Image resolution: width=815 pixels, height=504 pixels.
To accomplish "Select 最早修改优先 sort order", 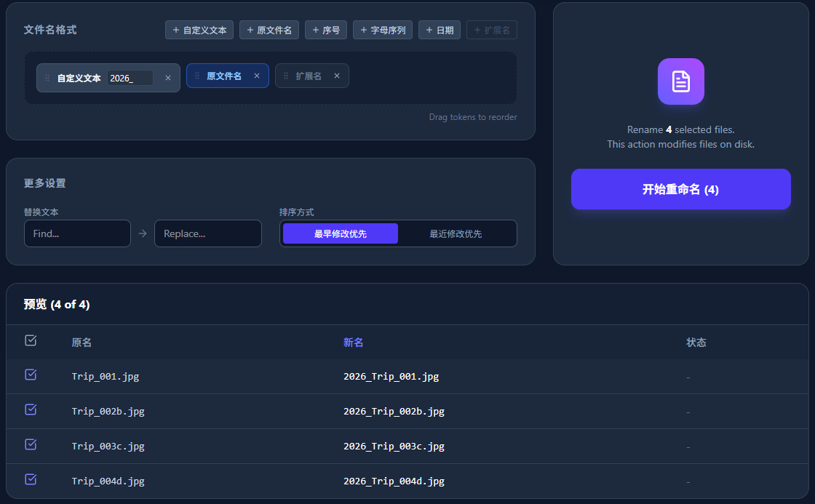I will coord(341,233).
